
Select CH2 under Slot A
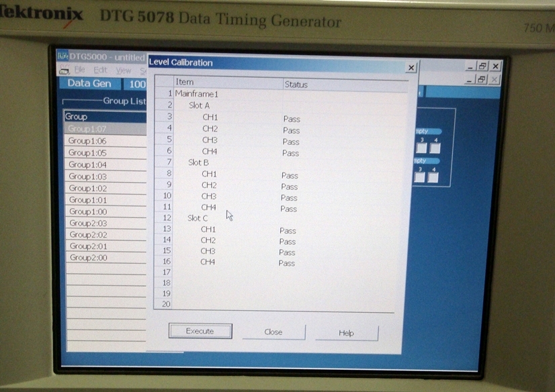click(210, 129)
